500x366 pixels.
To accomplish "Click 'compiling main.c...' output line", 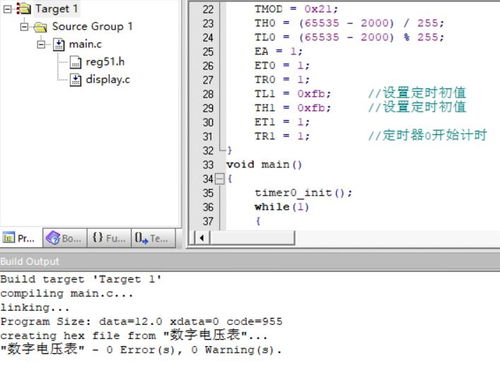I will (67, 293).
